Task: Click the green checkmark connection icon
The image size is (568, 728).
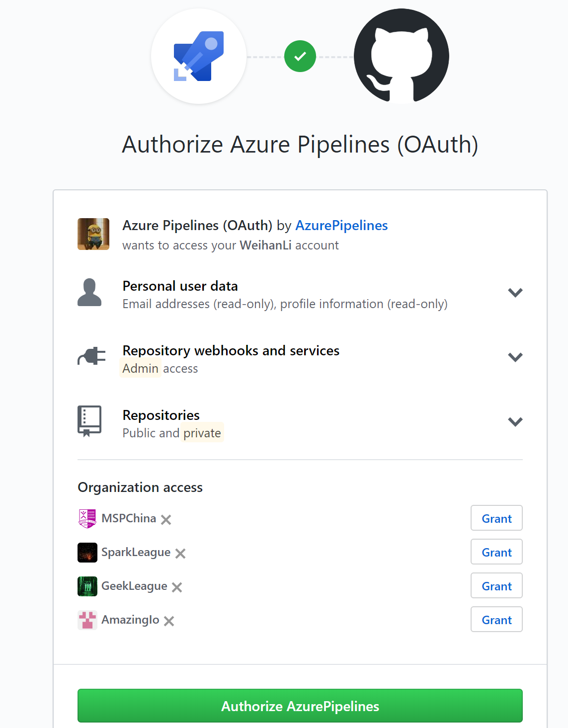Action: point(300,56)
